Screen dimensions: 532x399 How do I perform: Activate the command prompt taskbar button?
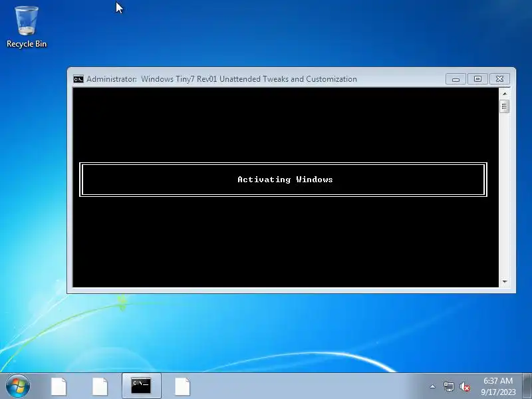[x=141, y=386]
